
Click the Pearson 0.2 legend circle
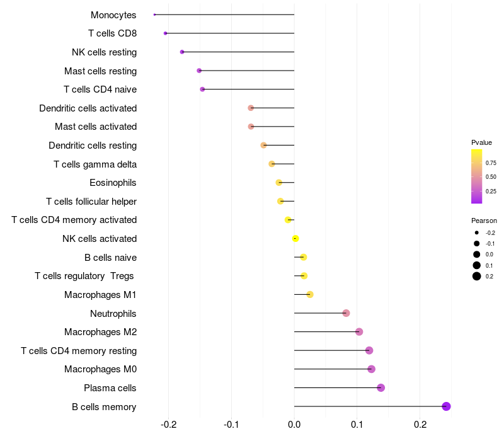coord(477,276)
